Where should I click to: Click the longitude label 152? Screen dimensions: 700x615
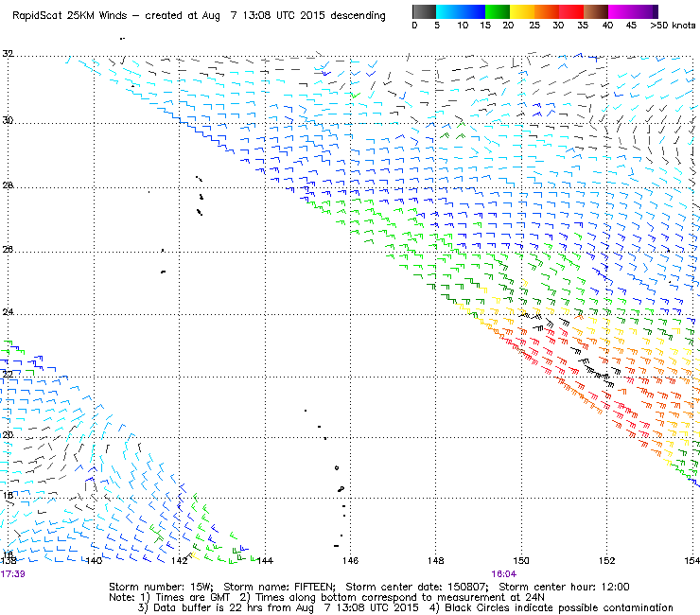606,560
